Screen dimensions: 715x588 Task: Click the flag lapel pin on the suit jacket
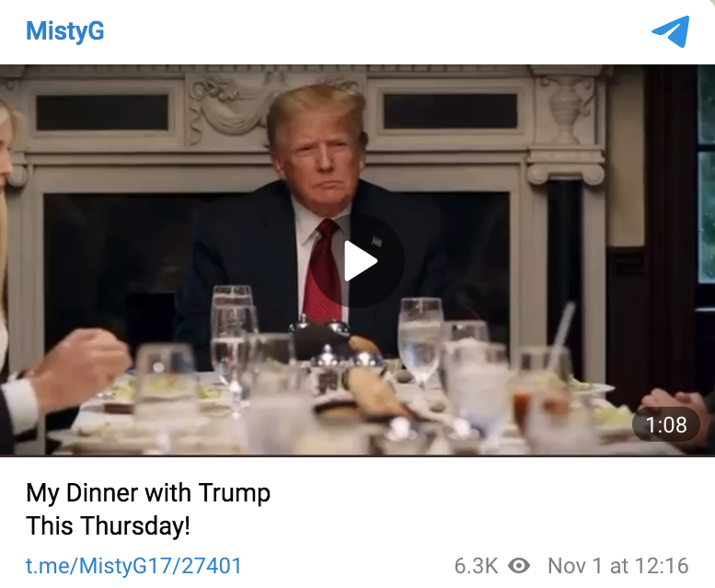(x=376, y=242)
